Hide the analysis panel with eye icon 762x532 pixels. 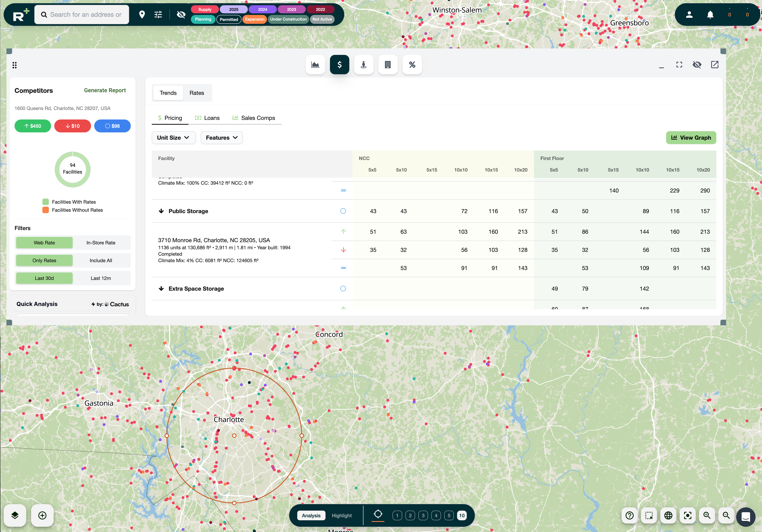[697, 65]
